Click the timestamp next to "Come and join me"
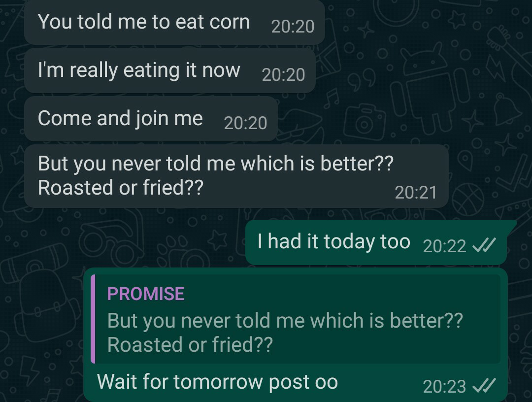Screen dimensions: 532x402 click(x=245, y=123)
